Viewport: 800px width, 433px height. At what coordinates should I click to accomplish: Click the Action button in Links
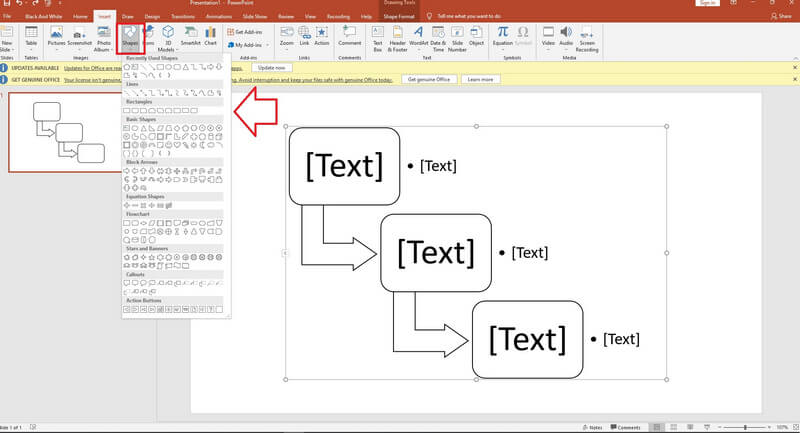pyautogui.click(x=321, y=37)
